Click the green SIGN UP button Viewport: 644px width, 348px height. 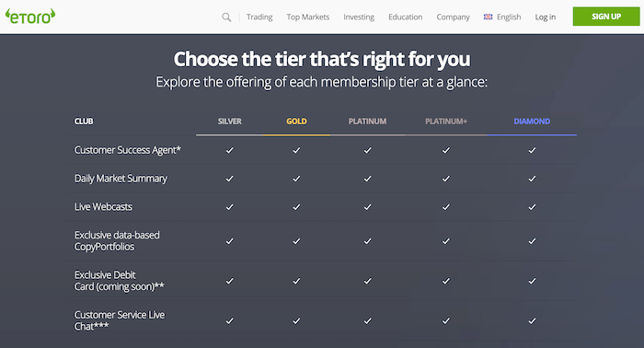pyautogui.click(x=606, y=17)
